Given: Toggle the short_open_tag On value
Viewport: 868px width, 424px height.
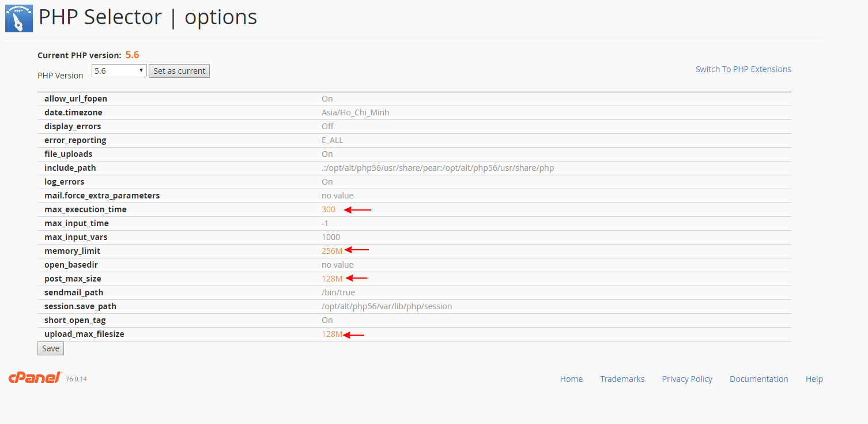Looking at the screenshot, I should click(x=327, y=320).
